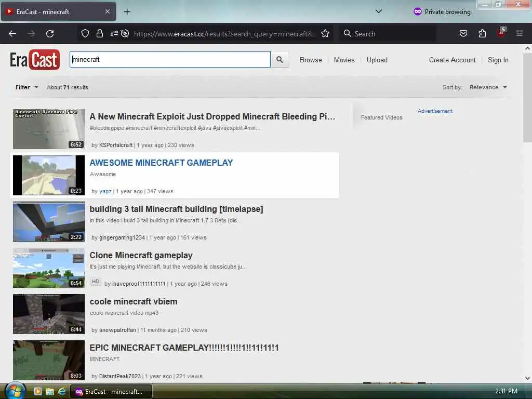This screenshot has width=532, height=399.
Task: Click the 2:31 PM taskbar clock
Action: coord(506,391)
